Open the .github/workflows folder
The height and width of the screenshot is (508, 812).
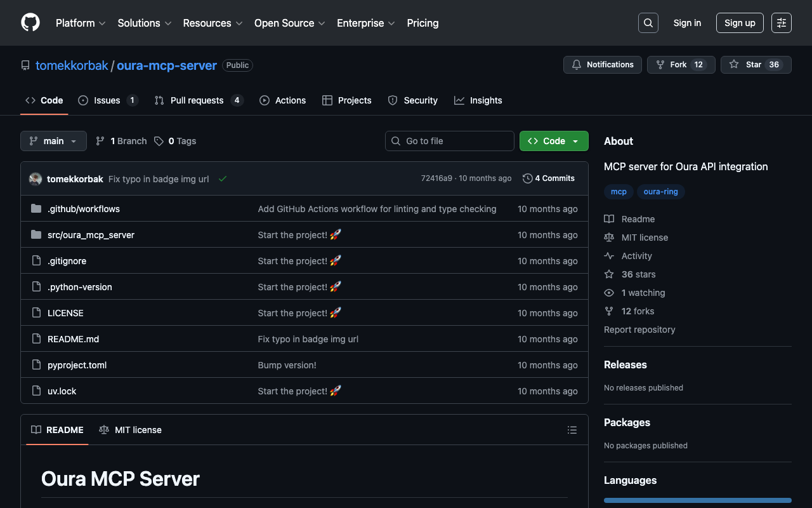pos(83,209)
